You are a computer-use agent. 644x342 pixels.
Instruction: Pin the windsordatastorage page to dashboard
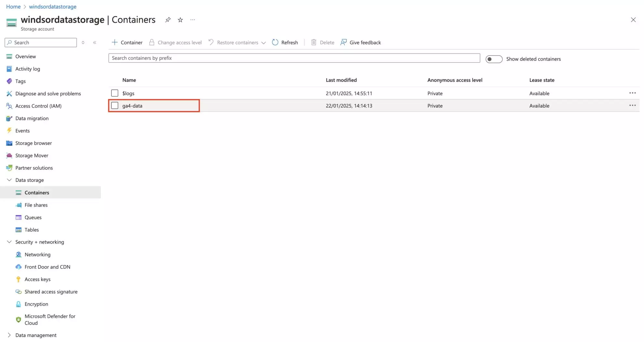click(x=168, y=20)
